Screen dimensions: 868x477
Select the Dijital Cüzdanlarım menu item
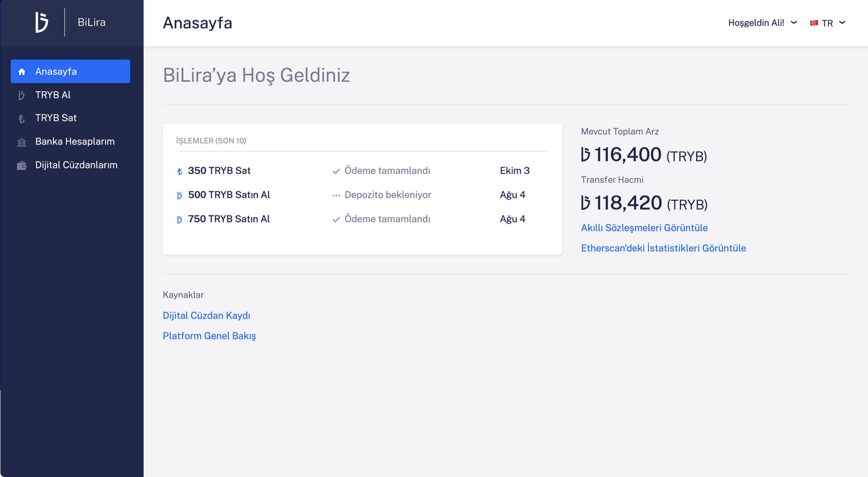click(76, 165)
